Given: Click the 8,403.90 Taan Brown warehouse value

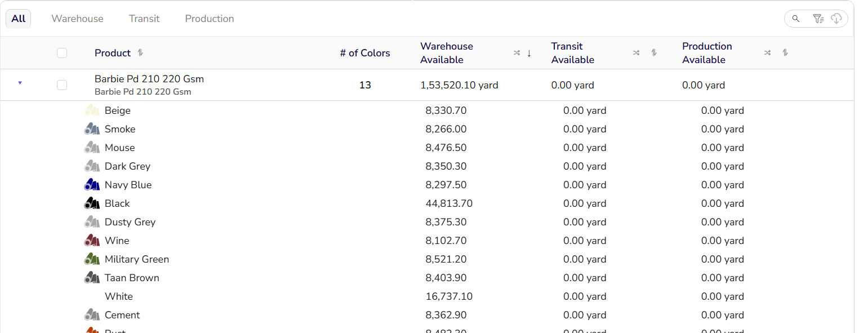Looking at the screenshot, I should (446, 278).
